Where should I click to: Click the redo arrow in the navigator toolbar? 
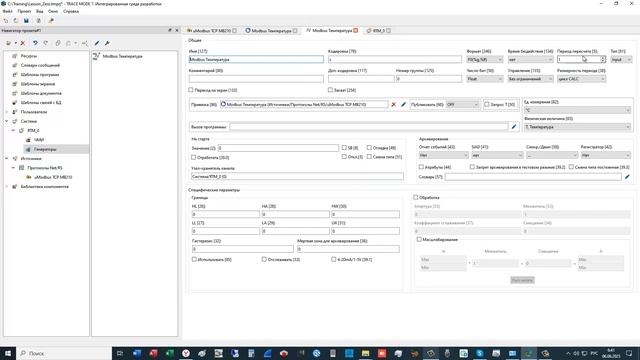[x=46, y=43]
